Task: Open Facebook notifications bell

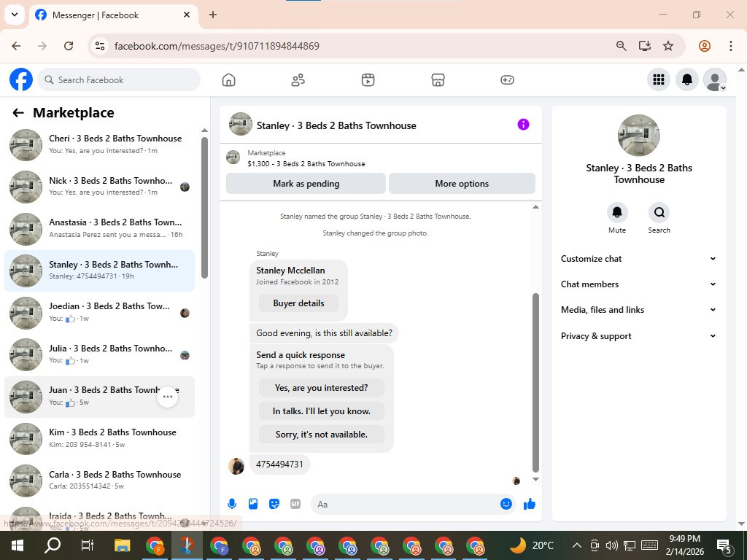Action: (687, 79)
